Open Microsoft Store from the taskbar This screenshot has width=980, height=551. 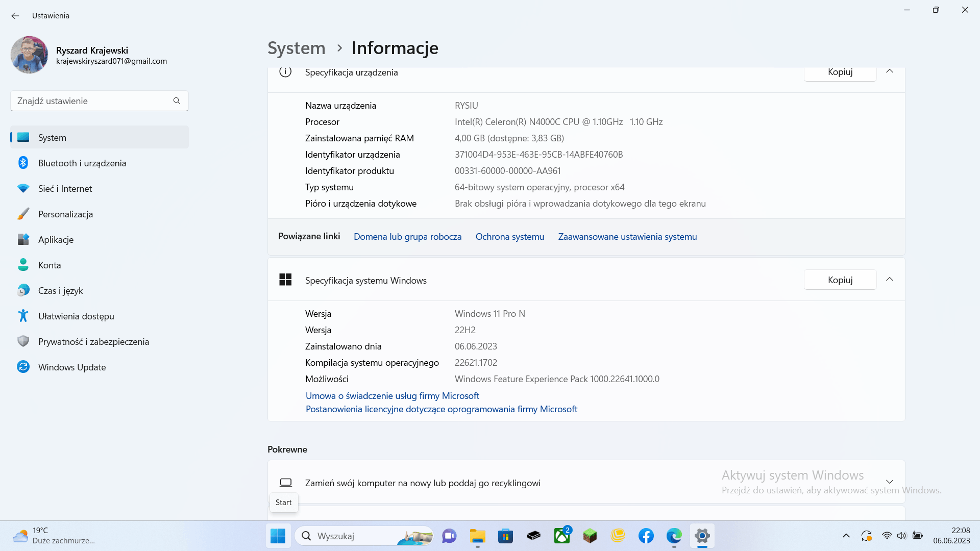click(x=505, y=536)
